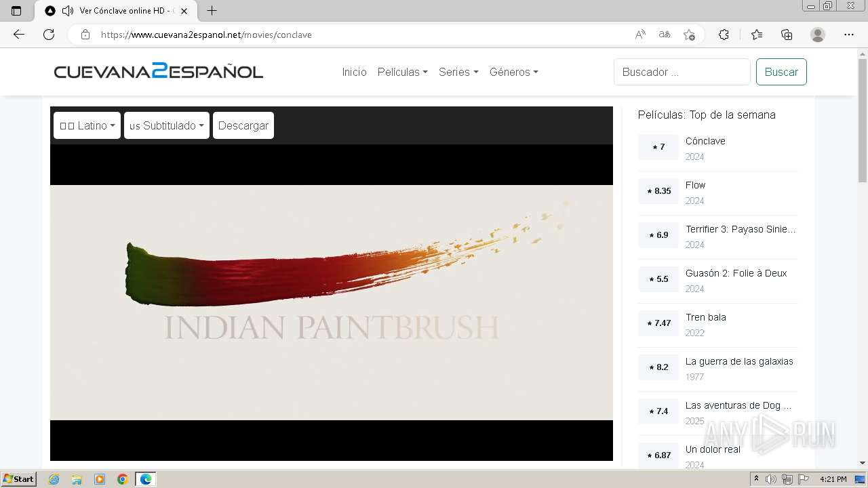The width and height of the screenshot is (868, 488).
Task: Open the Windows Start menu
Action: coord(19,479)
